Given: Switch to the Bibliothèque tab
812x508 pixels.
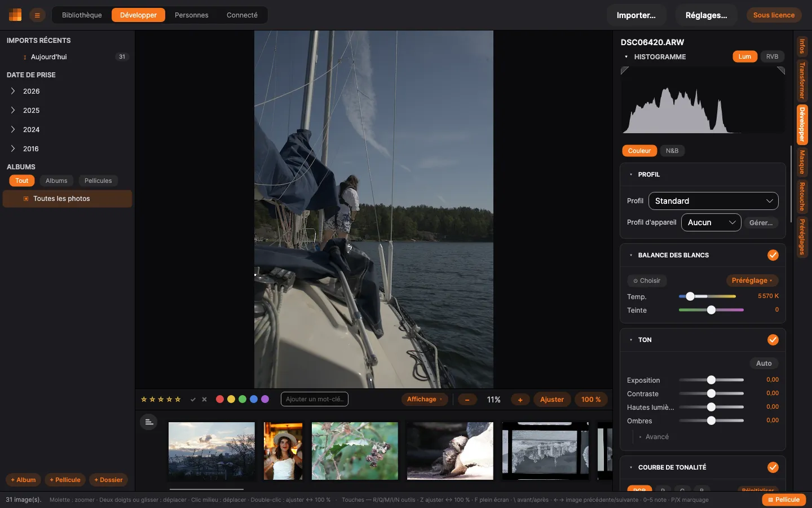Looking at the screenshot, I should tap(82, 15).
